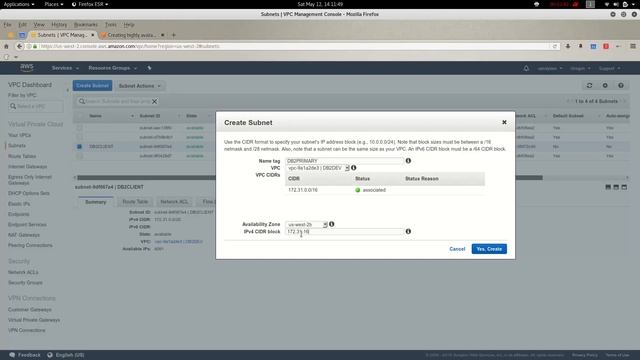640x360 pixels.
Task: Open a new Firefox tab with the plus button
Action: click(173, 35)
